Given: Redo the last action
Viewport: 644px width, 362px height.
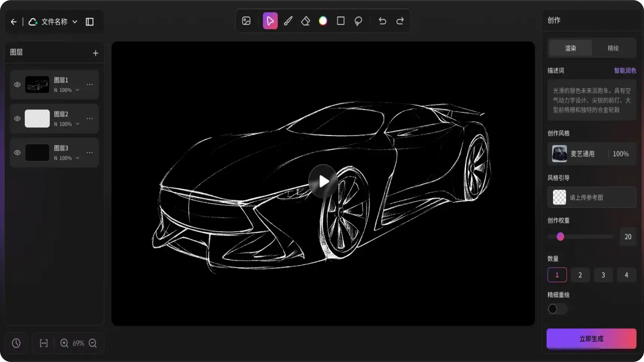Looking at the screenshot, I should (400, 21).
